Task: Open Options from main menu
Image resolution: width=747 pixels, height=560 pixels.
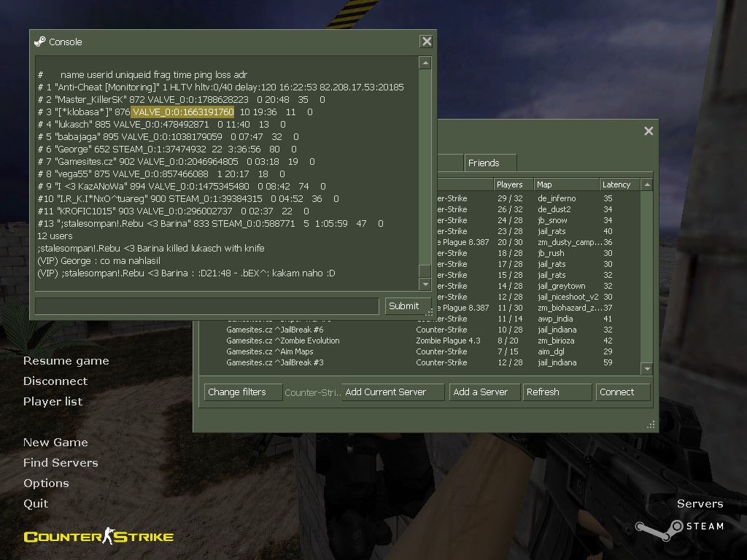Action: click(x=46, y=483)
